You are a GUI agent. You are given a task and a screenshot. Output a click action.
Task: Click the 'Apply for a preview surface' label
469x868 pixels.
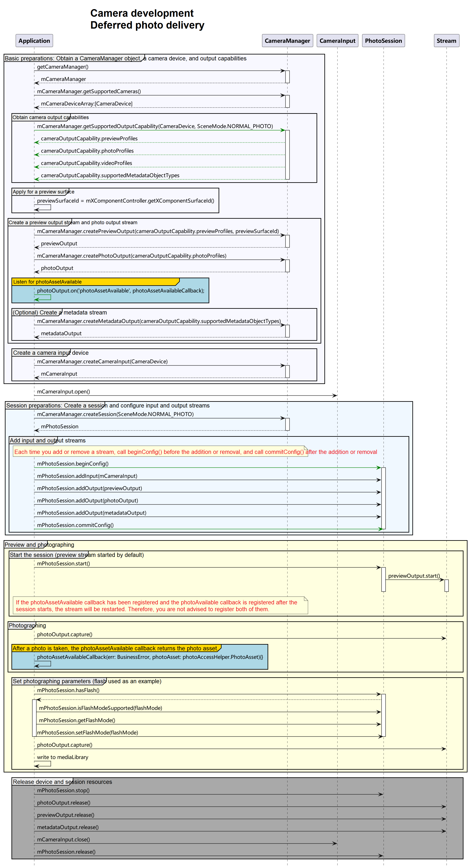43,192
